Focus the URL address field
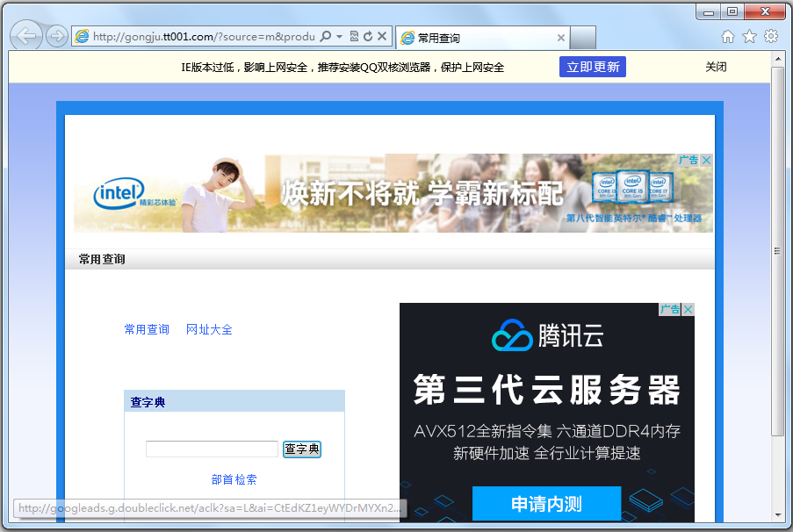 (204, 36)
